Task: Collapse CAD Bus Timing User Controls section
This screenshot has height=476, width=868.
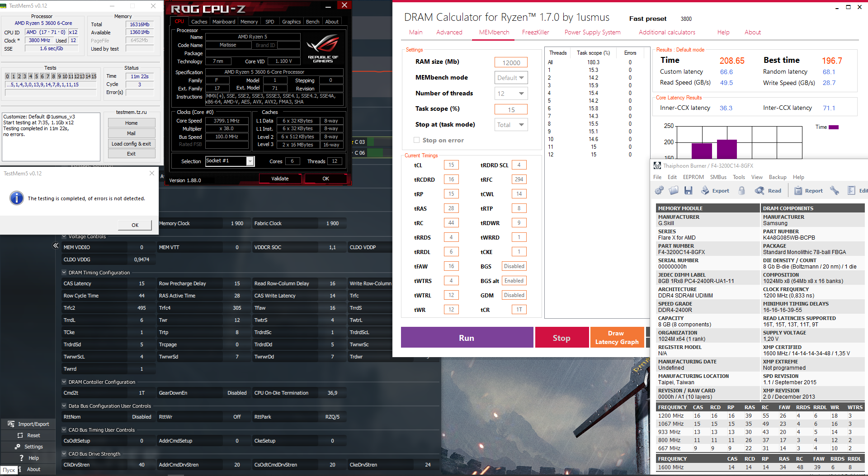Action: point(64,430)
